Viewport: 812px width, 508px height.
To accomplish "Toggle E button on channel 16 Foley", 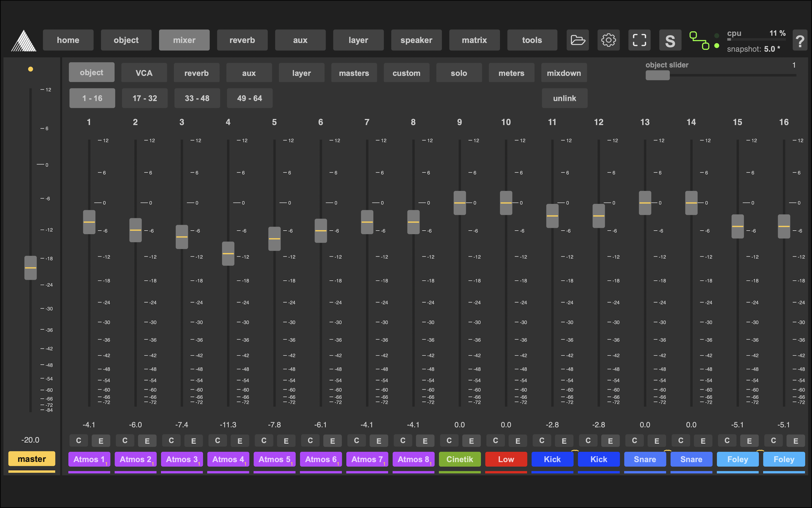I will [796, 441].
